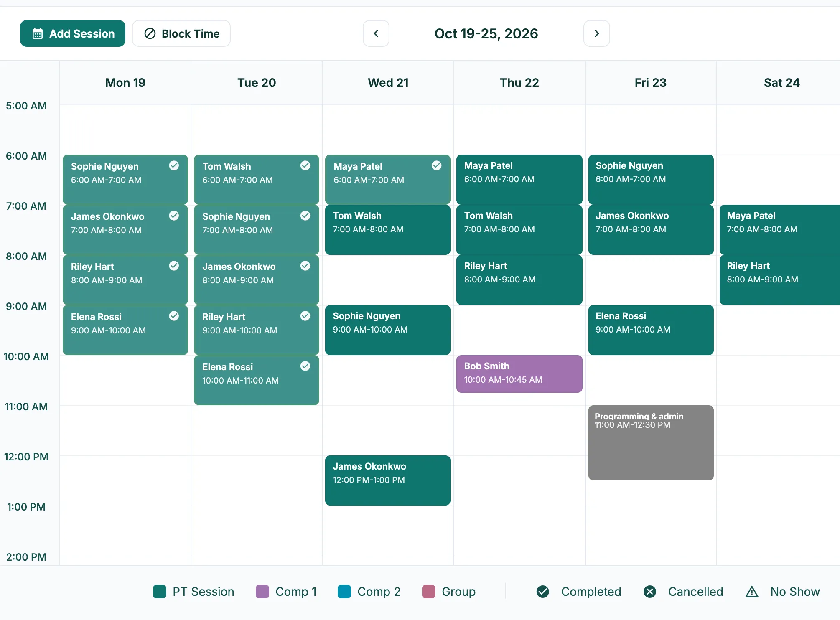Click the No Show warning triangle icon
Image resolution: width=840 pixels, height=620 pixels.
pos(752,592)
